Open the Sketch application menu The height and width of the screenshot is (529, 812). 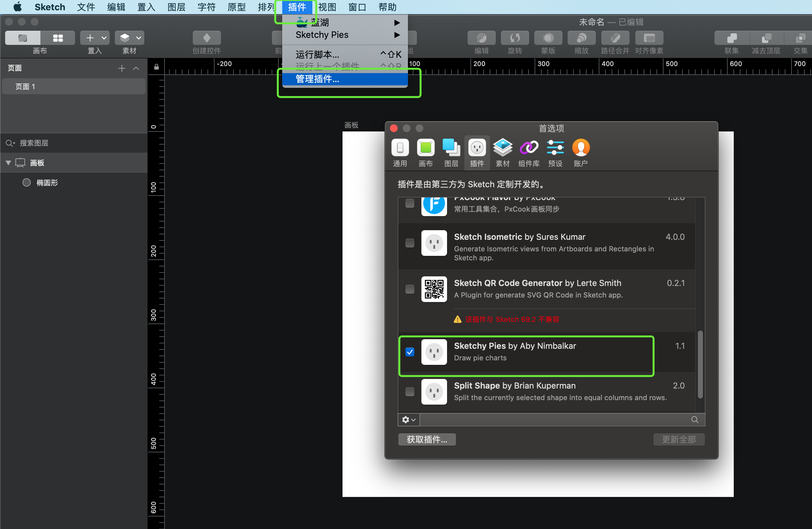pos(50,7)
